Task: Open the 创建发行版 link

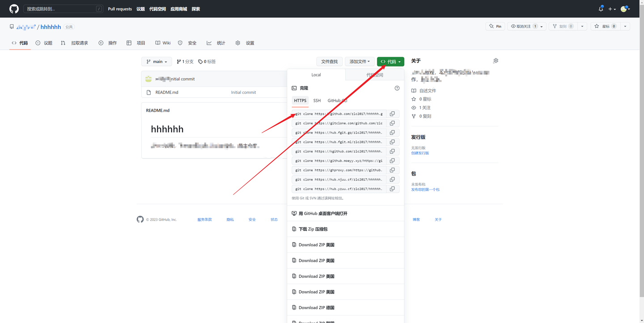Action: click(420, 153)
